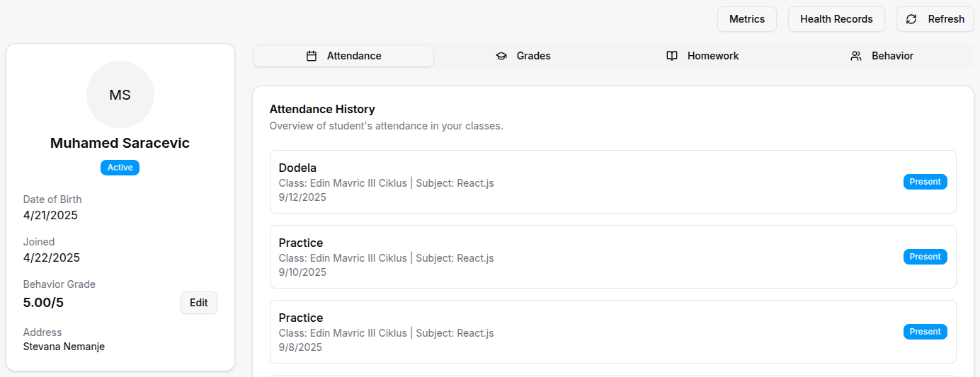Click the people icon beside Behavior
The image size is (980, 377).
click(x=856, y=56)
